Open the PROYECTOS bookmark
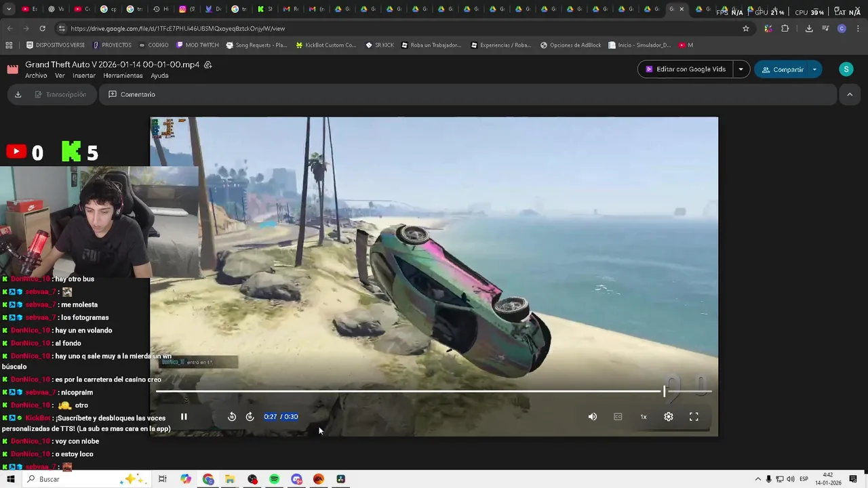The image size is (868, 488). 112,45
